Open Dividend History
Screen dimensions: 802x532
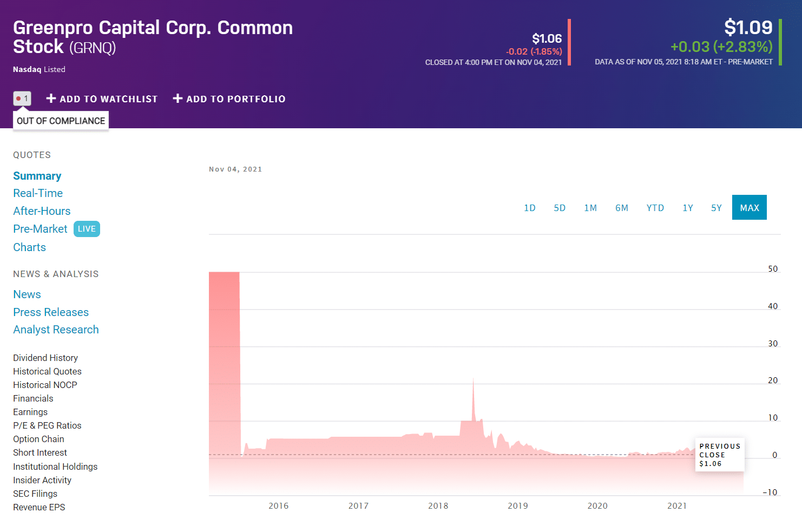[45, 358]
